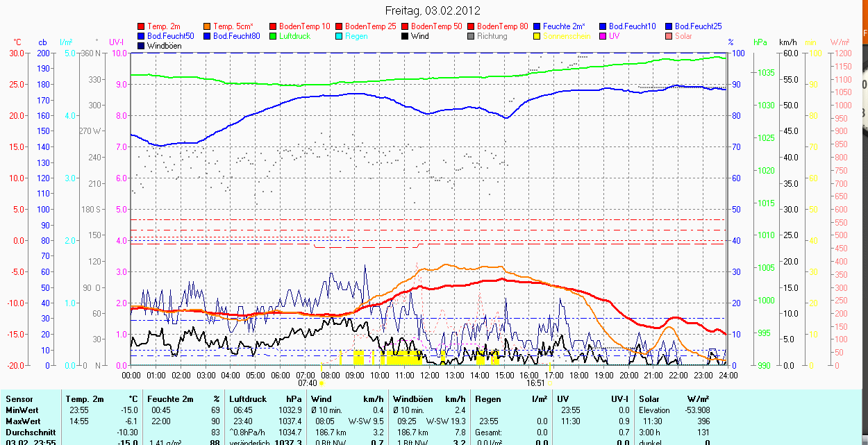Click the 16:51 sunset marker below the axis
The image size is (868, 445).
click(x=535, y=383)
